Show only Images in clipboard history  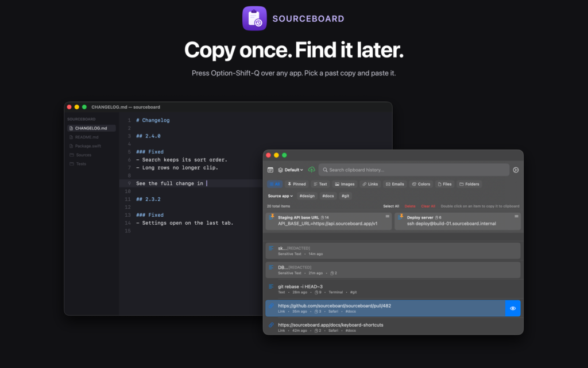point(345,184)
